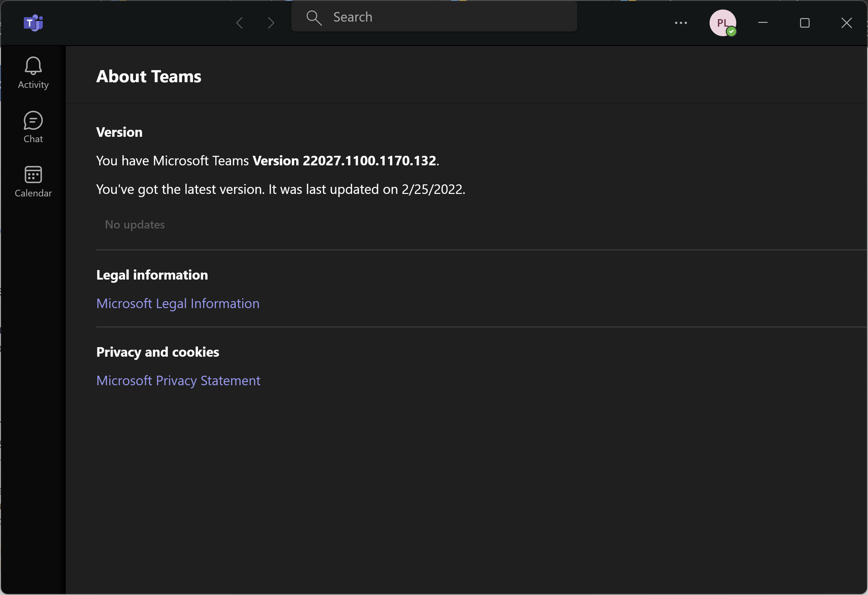Go forward using the right arrow
This screenshot has height=595, width=868.
[x=271, y=23]
